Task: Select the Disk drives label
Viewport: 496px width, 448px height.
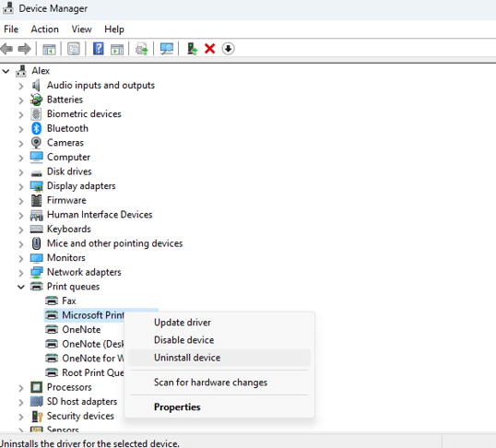Action: (x=69, y=171)
